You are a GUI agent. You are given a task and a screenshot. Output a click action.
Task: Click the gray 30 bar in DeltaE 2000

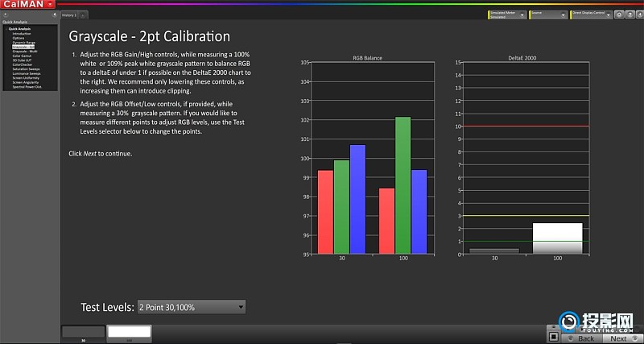pos(494,251)
